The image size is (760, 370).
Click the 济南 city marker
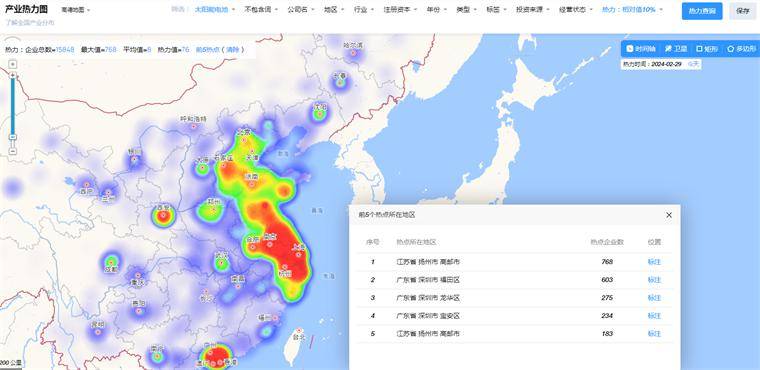(x=252, y=184)
